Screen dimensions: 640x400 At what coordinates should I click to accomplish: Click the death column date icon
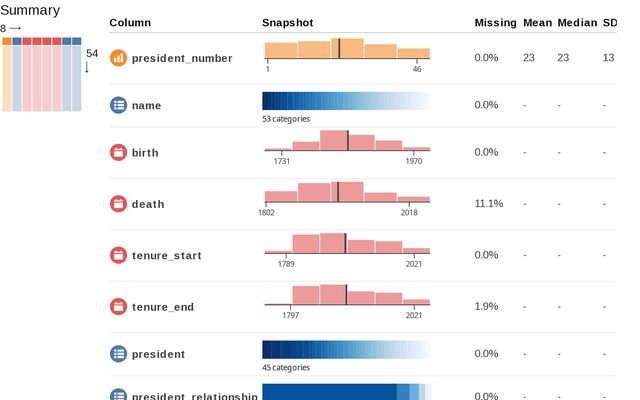(x=118, y=204)
